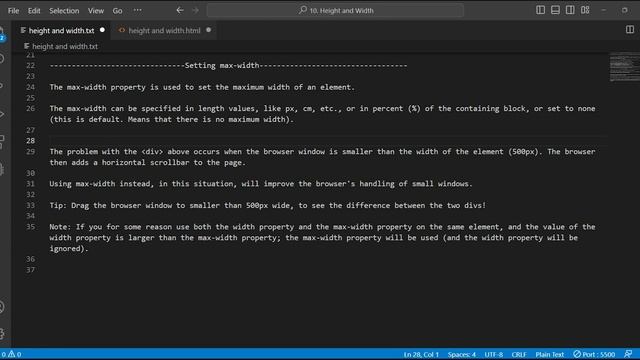The image size is (640, 360).
Task: Click line number 22 in the gutter
Action: (31, 65)
